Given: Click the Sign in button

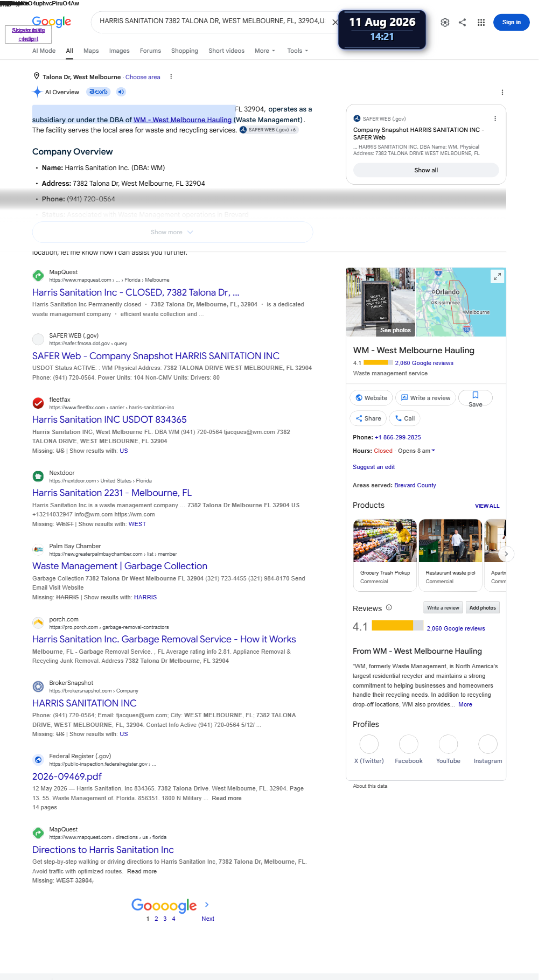Looking at the screenshot, I should click(x=511, y=22).
